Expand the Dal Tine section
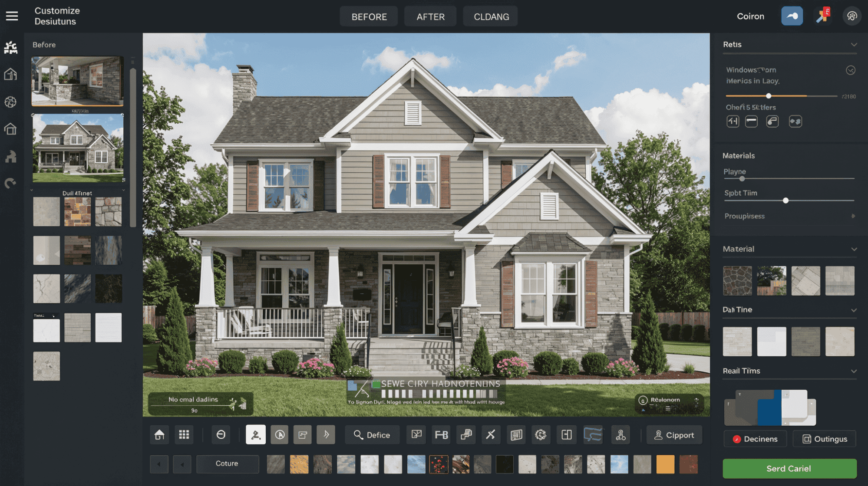The image size is (868, 486). coord(854,309)
